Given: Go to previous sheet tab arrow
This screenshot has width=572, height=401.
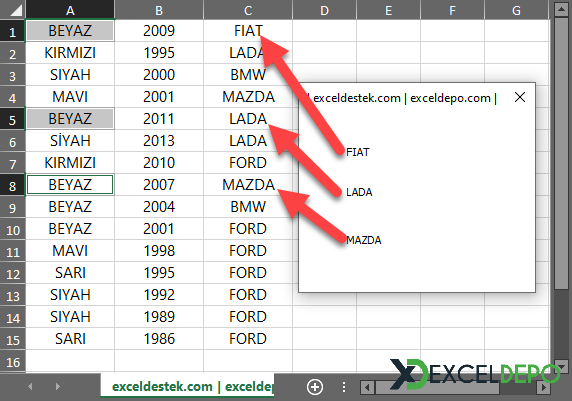Looking at the screenshot, I should [x=30, y=387].
